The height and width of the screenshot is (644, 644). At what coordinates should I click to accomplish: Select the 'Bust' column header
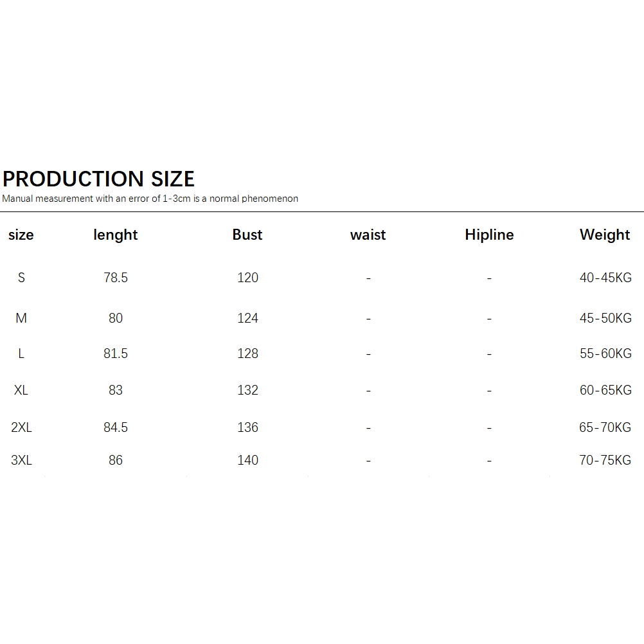[x=247, y=235]
